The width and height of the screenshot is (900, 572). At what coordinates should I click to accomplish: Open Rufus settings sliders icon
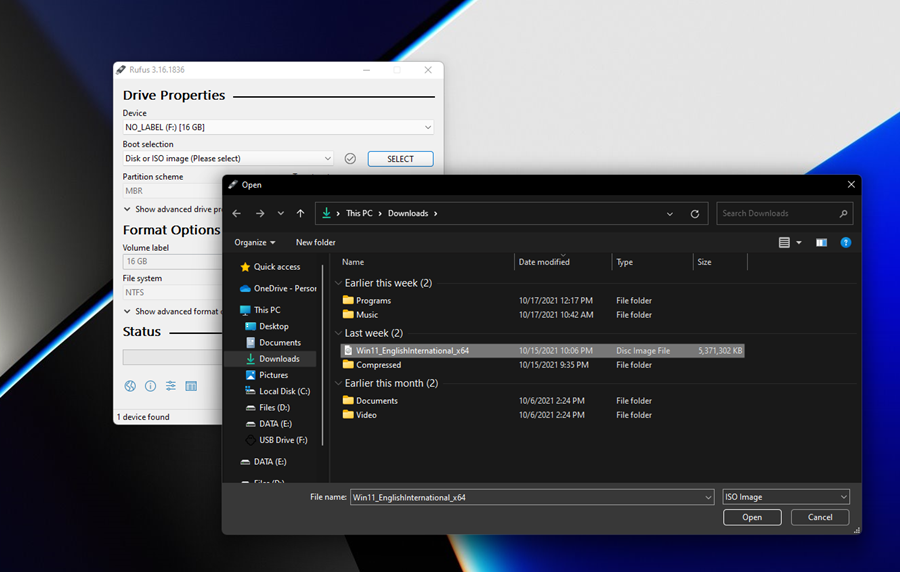170,386
